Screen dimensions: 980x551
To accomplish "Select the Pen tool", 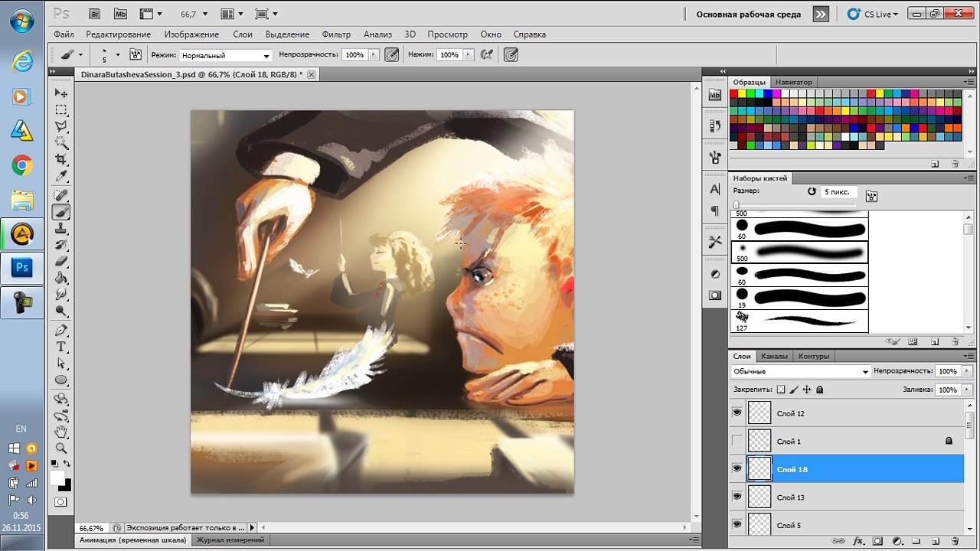I will 61,331.
